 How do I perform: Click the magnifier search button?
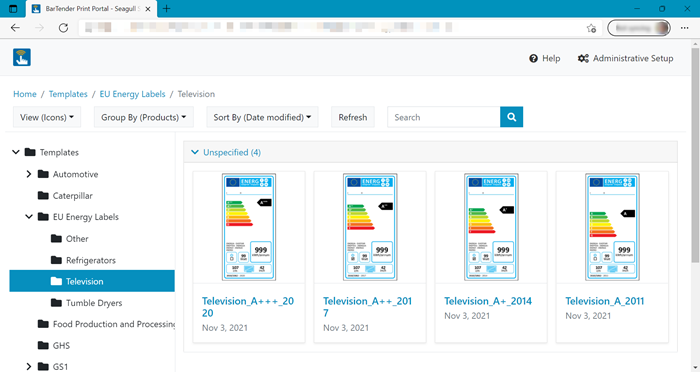pos(512,117)
